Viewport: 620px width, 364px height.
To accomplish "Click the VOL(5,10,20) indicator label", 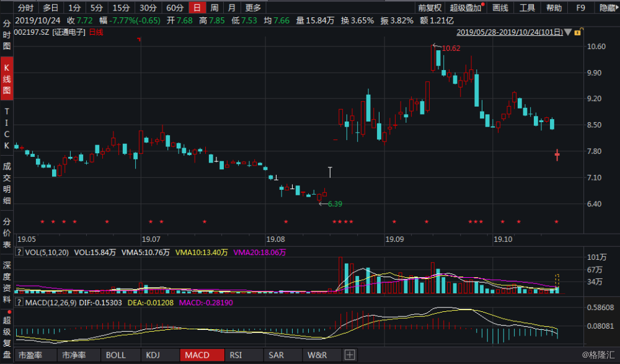I will [46, 252].
